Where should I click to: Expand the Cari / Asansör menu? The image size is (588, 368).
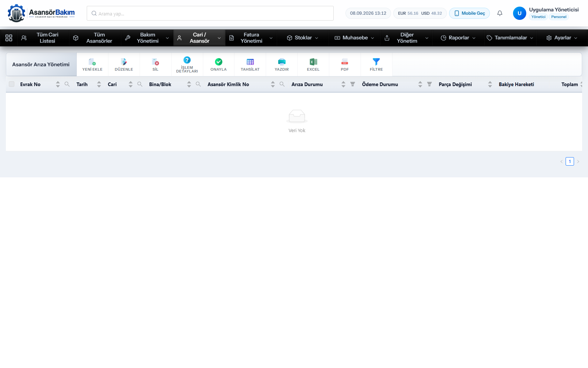click(x=199, y=38)
